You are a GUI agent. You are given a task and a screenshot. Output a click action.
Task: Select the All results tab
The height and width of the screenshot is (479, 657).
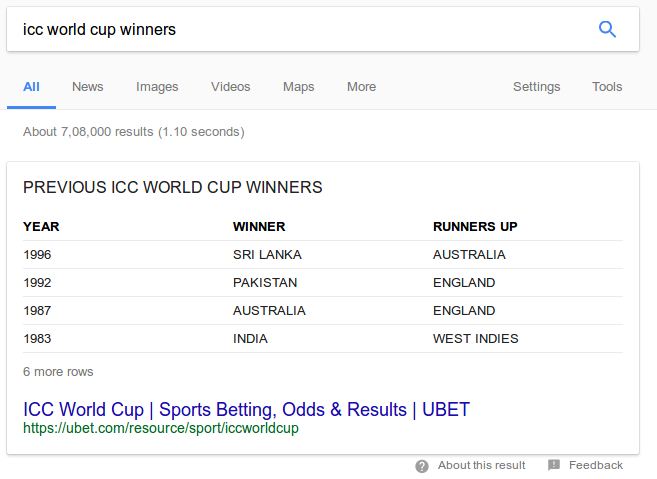click(x=31, y=87)
